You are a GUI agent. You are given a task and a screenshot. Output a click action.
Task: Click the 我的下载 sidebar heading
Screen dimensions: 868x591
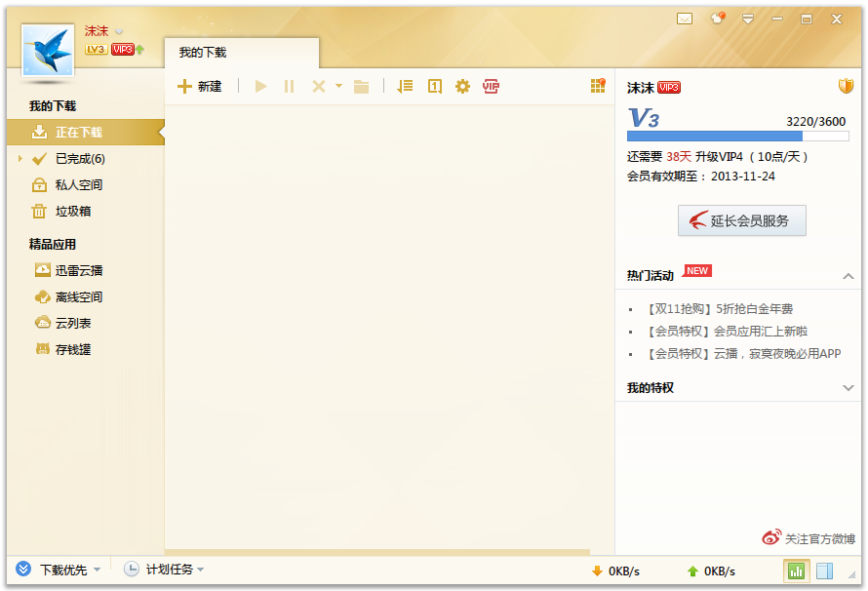(53, 105)
